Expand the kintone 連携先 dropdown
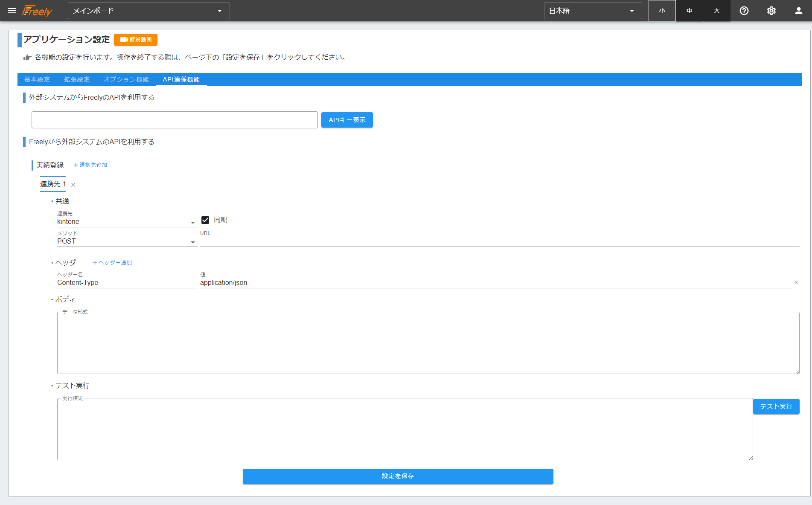The height and width of the screenshot is (505, 812). tap(126, 222)
